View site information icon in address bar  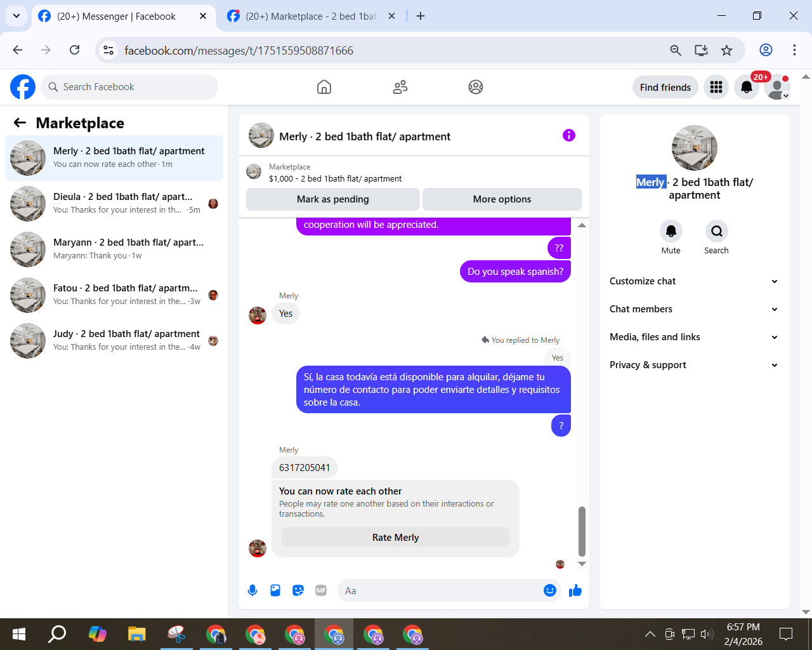(x=109, y=50)
